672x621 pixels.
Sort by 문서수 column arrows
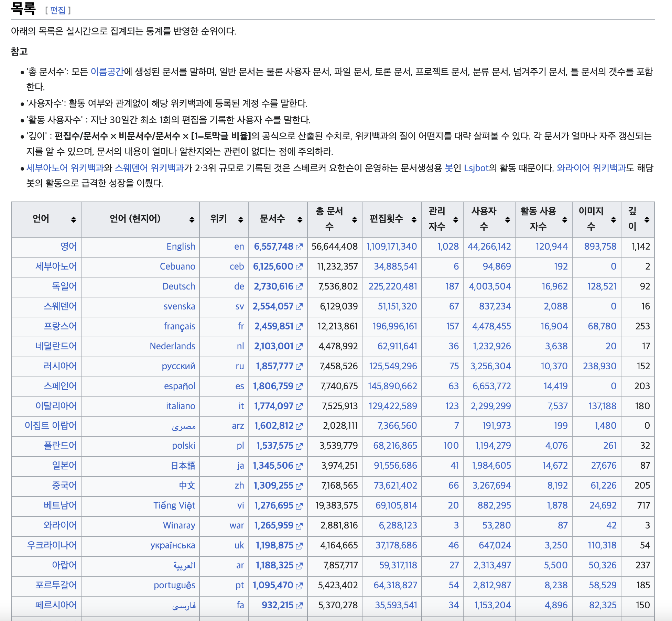300,219
